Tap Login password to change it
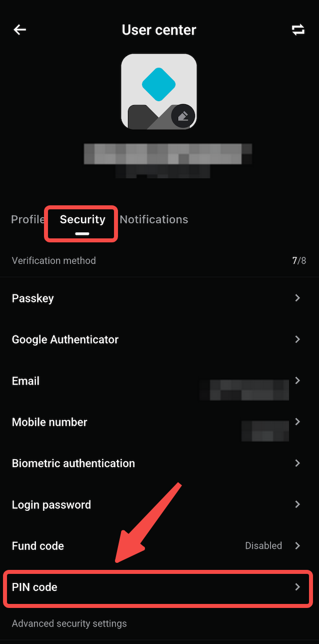Screen dimensions: 319x644 pos(51,504)
